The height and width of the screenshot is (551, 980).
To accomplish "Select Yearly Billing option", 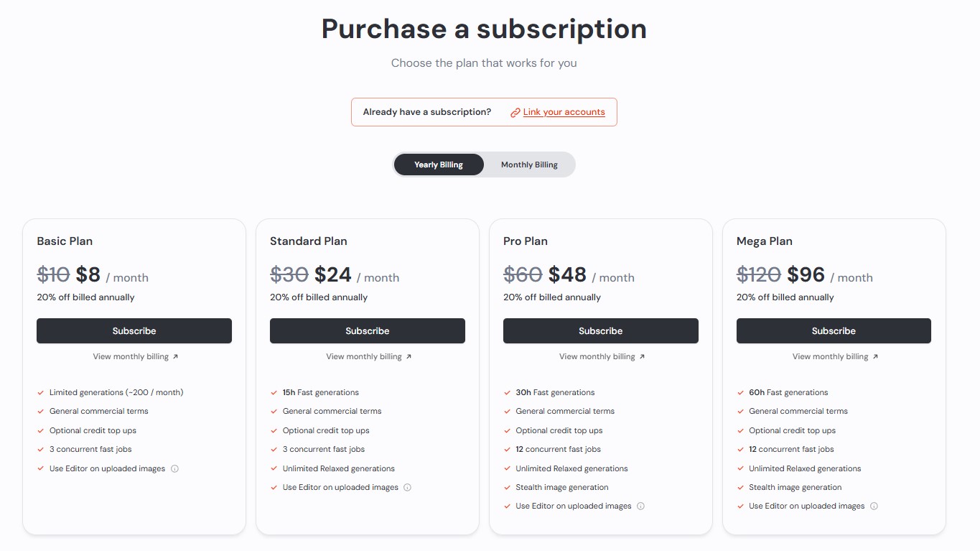I will tap(439, 165).
